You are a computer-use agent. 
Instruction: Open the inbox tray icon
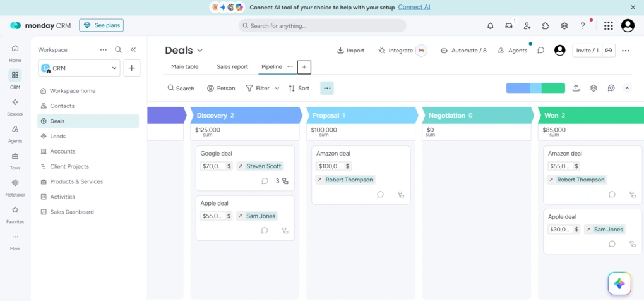[x=509, y=25]
